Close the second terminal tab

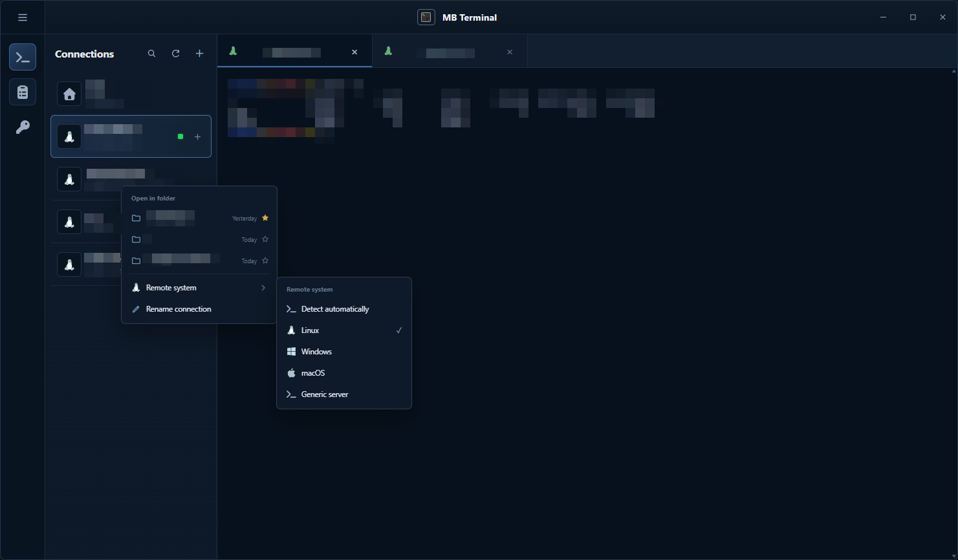(510, 52)
